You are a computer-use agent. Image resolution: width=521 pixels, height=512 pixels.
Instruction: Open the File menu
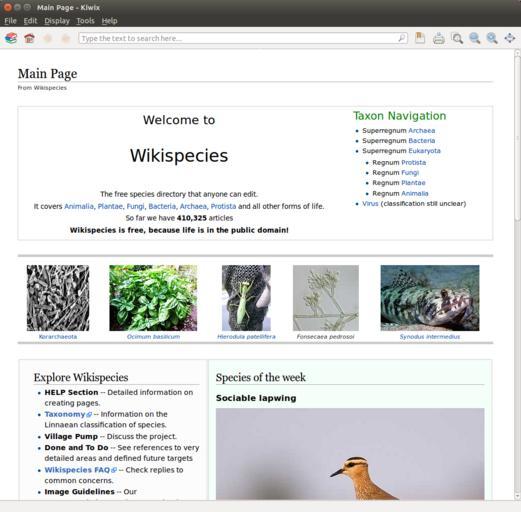10,21
